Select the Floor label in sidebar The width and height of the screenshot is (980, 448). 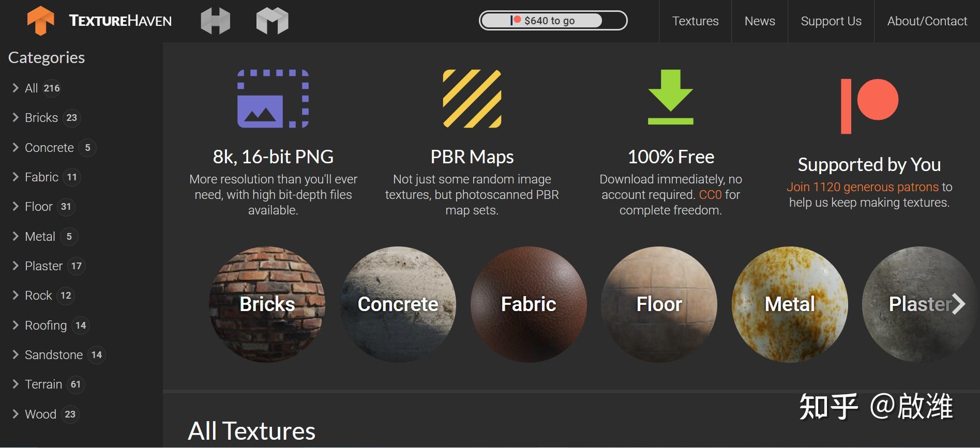click(39, 207)
